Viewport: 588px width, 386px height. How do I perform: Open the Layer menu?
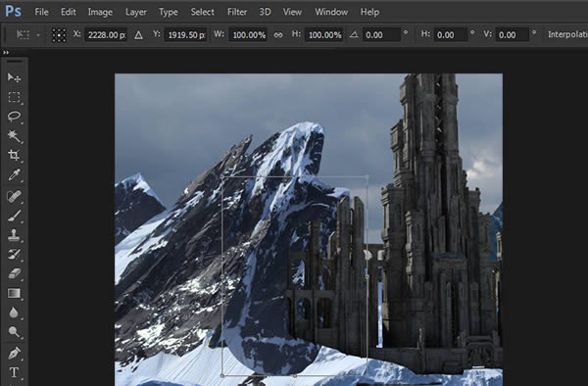point(136,12)
